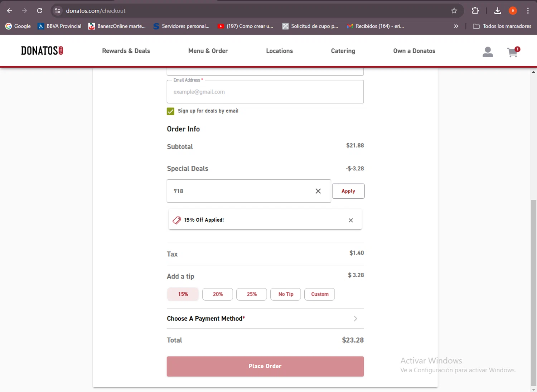537x392 pixels.
Task: Click the Total amount $23.28
Action: click(x=353, y=340)
